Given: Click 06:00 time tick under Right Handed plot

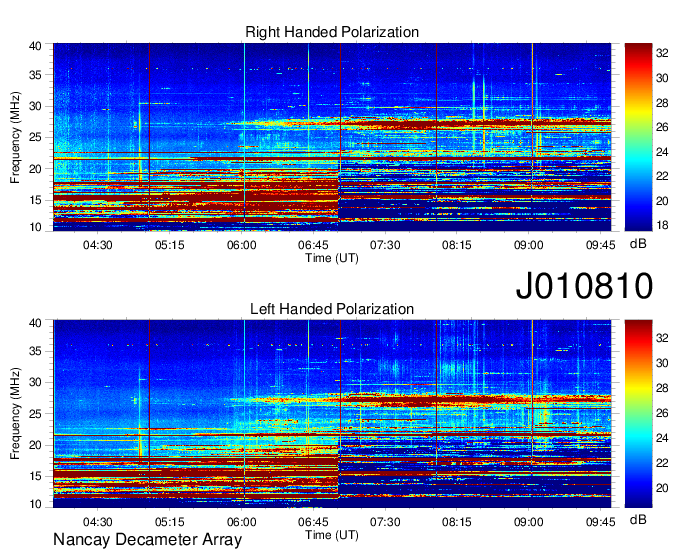Looking at the screenshot, I should pyautogui.click(x=242, y=245).
